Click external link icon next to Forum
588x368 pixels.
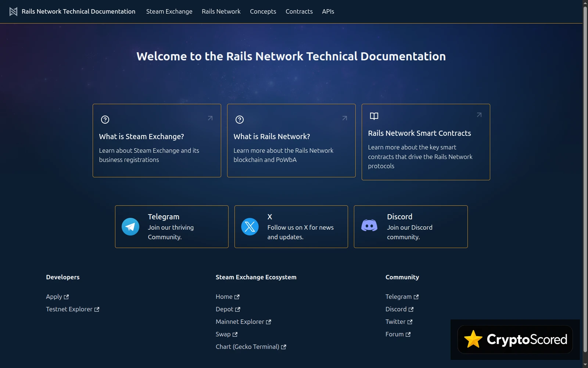[408, 335]
